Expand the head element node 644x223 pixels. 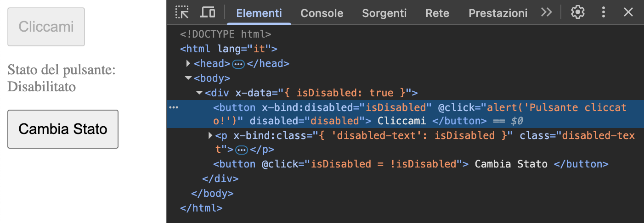(x=188, y=63)
